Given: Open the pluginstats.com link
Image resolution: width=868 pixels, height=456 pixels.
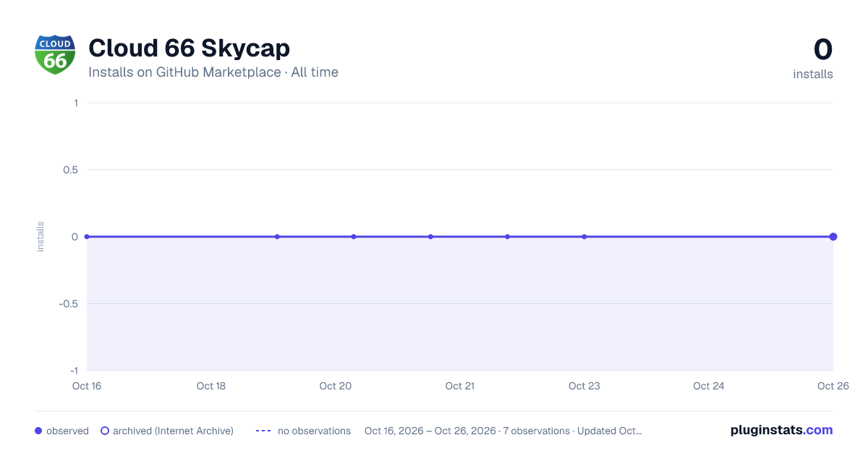Looking at the screenshot, I should pyautogui.click(x=781, y=430).
